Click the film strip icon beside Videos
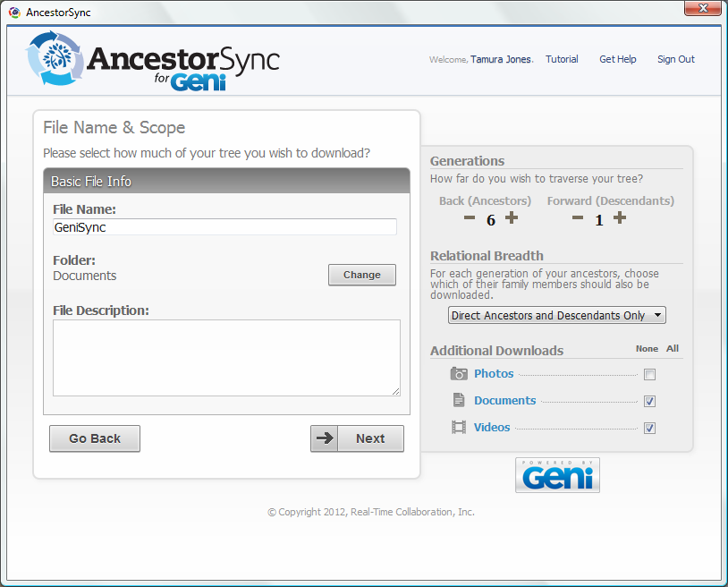Screen dimensions: 728x587 pyautogui.click(x=459, y=427)
